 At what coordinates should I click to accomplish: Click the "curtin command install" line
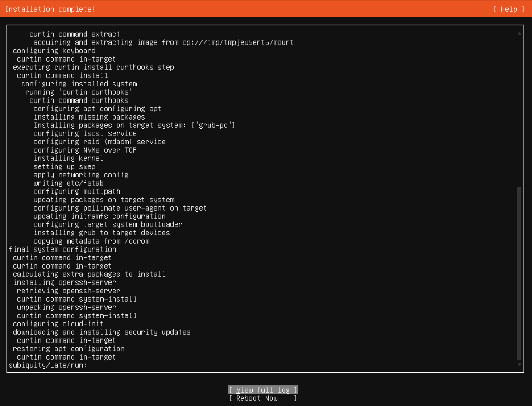pyautogui.click(x=62, y=75)
